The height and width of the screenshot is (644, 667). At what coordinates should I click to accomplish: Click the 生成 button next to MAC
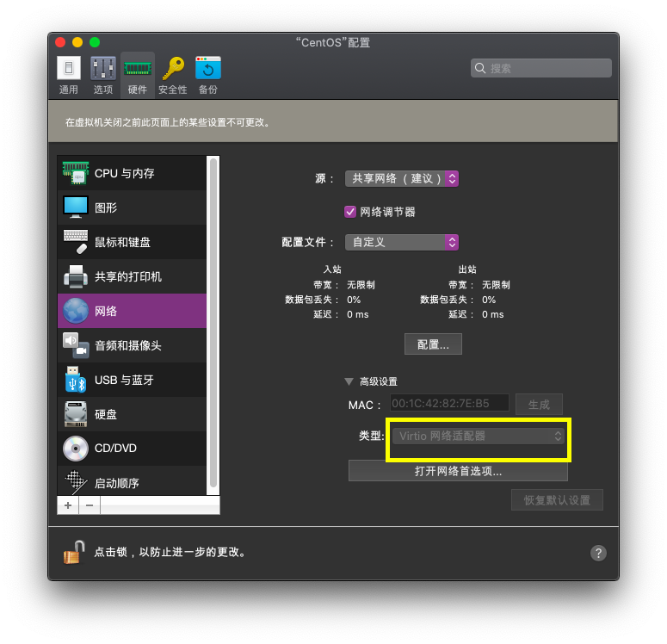coord(539,405)
